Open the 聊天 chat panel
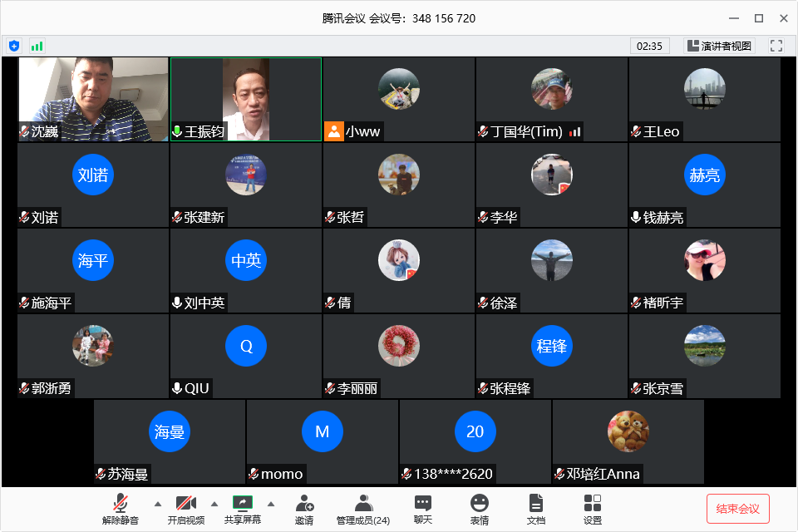The image size is (798, 532). point(423,509)
